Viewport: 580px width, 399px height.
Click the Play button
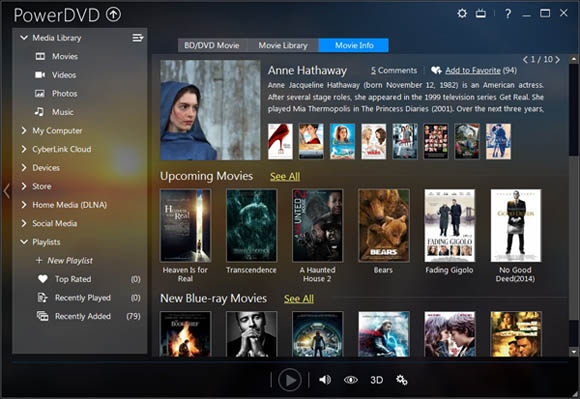click(290, 380)
